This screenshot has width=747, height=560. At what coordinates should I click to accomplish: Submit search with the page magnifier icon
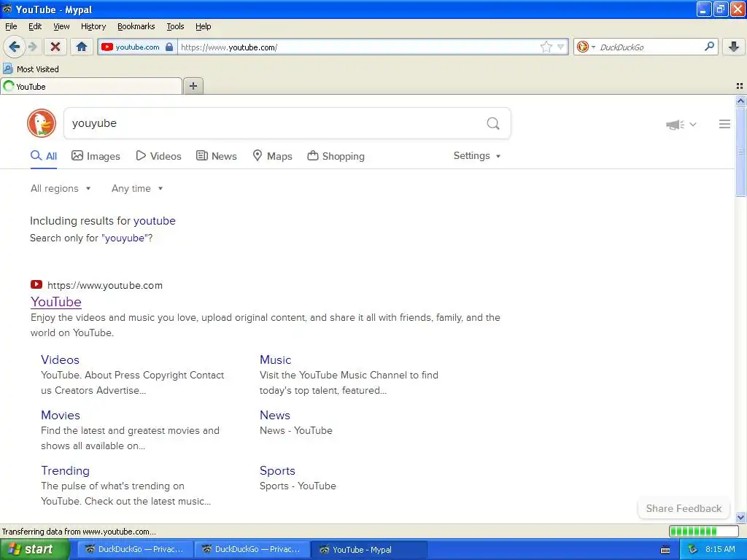click(x=493, y=124)
